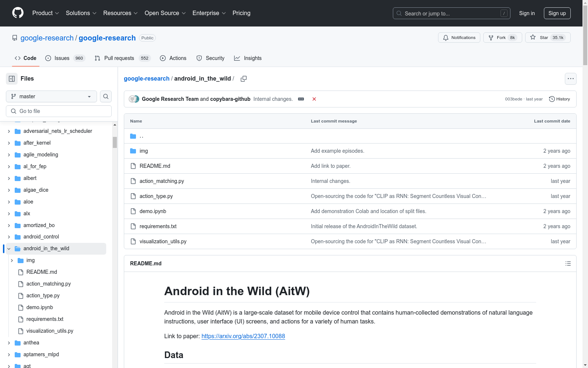Open the 003bede commit hash
The image size is (588, 368).
tap(513, 99)
